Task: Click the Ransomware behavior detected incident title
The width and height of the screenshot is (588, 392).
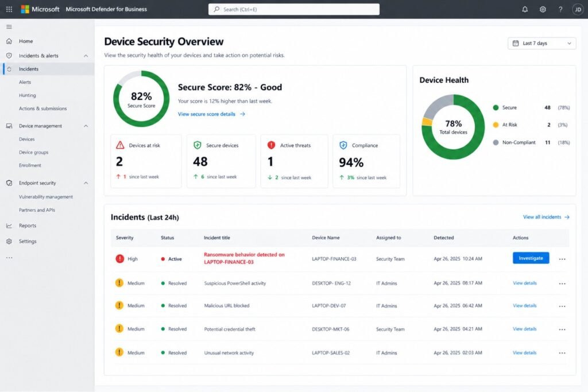Action: point(244,258)
